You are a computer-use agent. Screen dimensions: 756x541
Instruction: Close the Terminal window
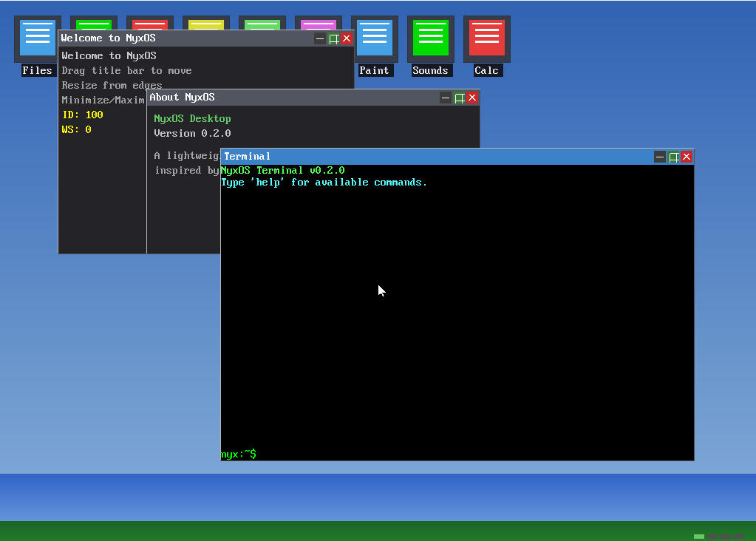click(687, 157)
